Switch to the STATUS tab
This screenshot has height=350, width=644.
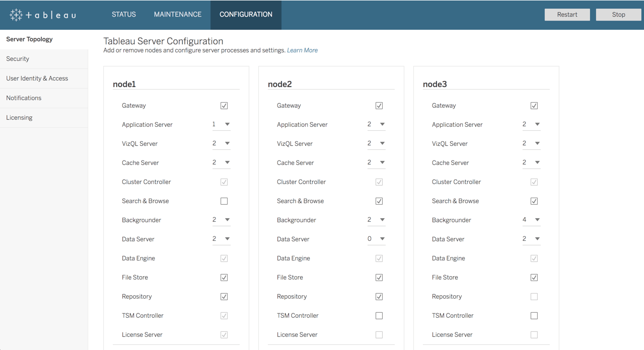coord(124,15)
